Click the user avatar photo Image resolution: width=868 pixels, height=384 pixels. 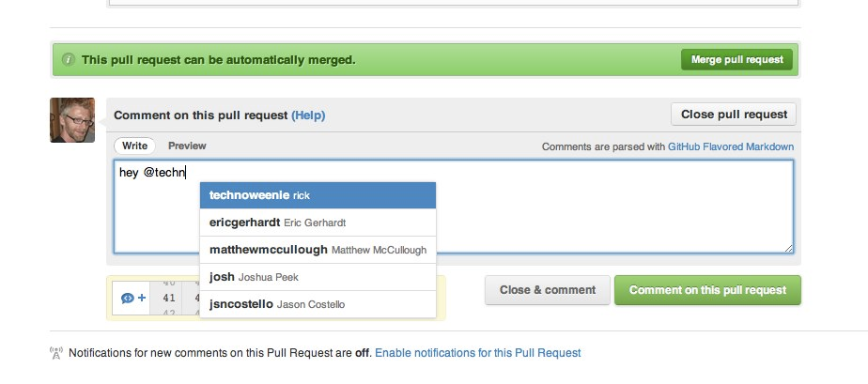[72, 120]
